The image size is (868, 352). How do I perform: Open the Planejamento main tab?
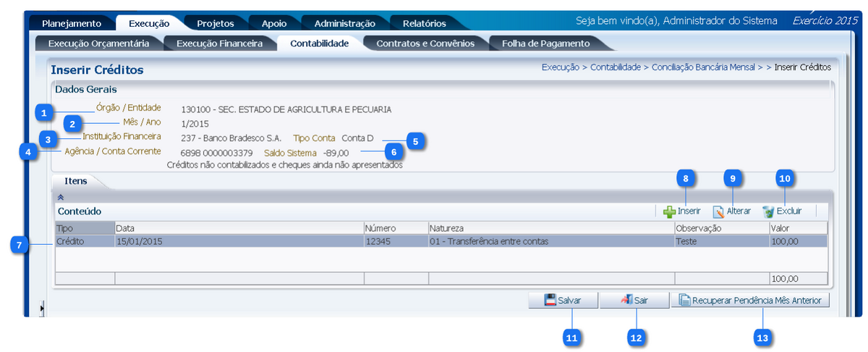click(71, 23)
